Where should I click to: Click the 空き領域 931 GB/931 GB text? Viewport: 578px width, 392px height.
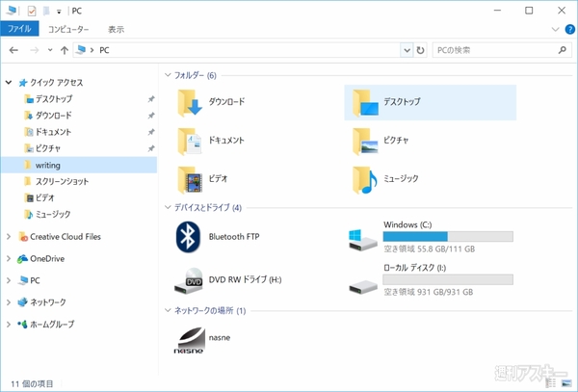[428, 292]
